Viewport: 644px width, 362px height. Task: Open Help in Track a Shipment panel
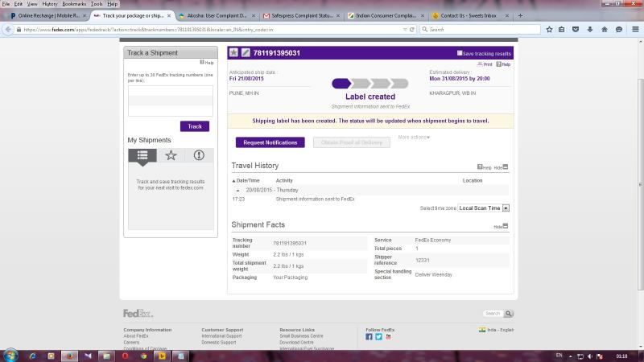point(207,63)
